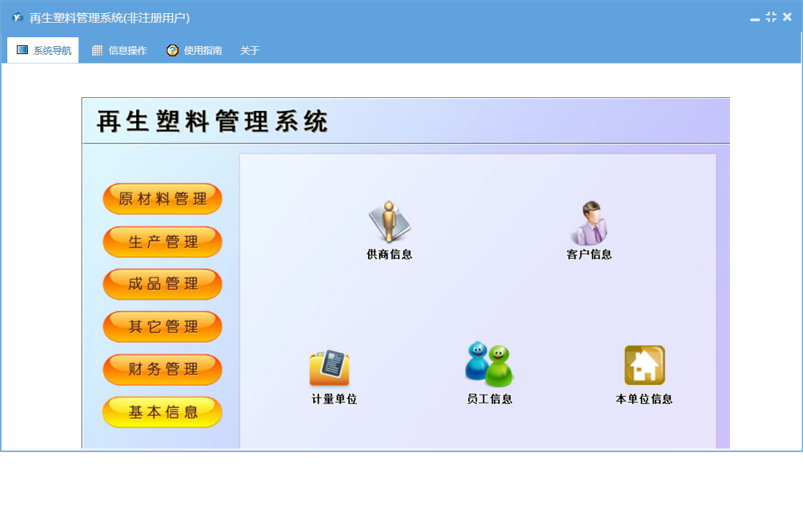The height and width of the screenshot is (532, 803).
Task: Open the 供商信息 supplier icon
Action: [389, 221]
